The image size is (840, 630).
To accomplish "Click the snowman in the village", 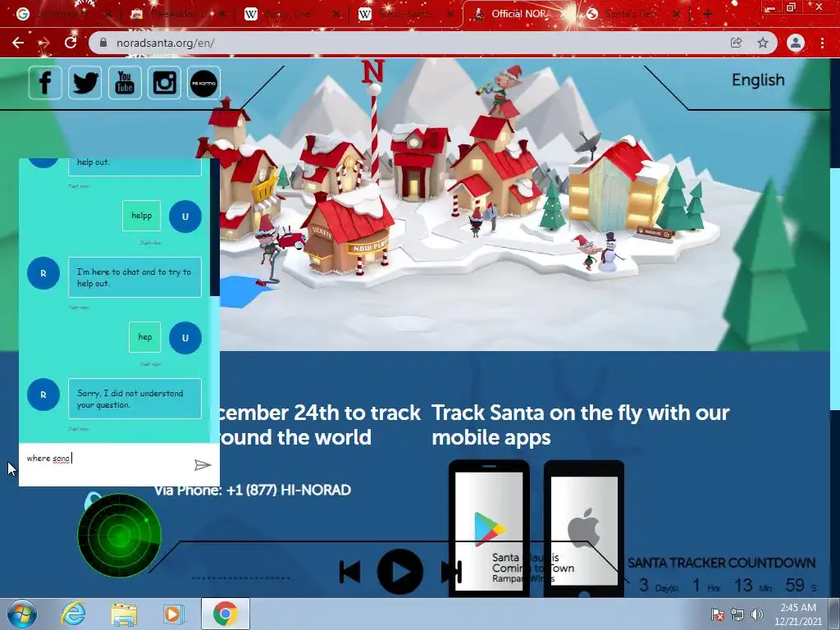I will (609, 252).
